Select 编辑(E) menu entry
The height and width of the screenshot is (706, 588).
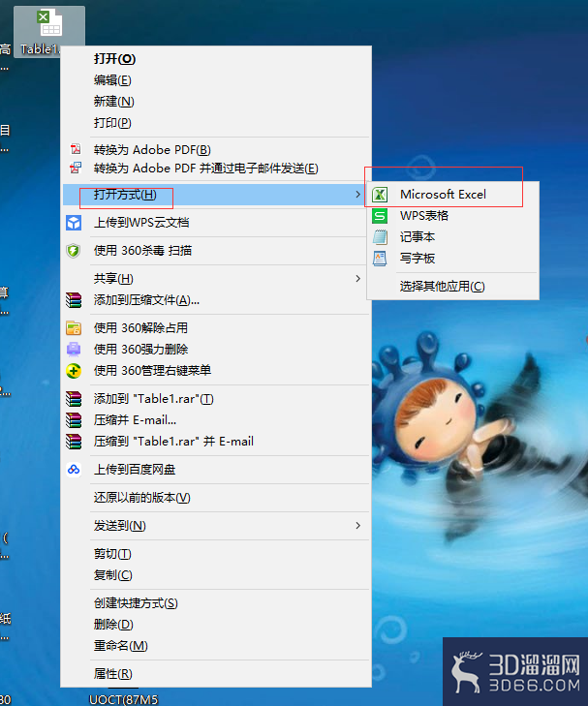pyautogui.click(x=216, y=80)
